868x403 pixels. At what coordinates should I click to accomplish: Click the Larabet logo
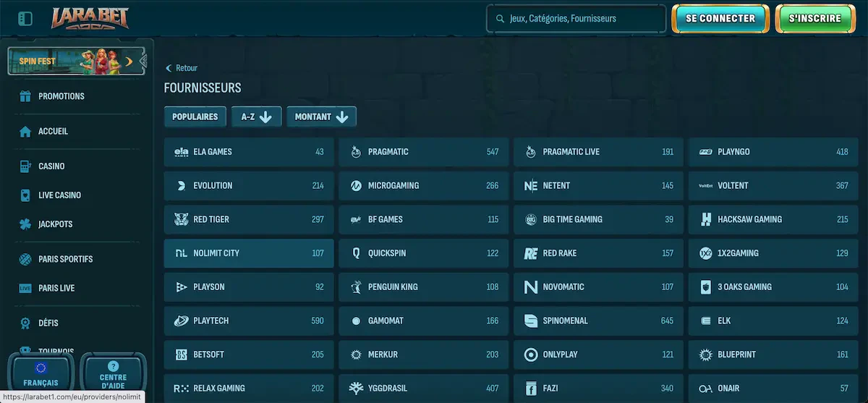[90, 18]
